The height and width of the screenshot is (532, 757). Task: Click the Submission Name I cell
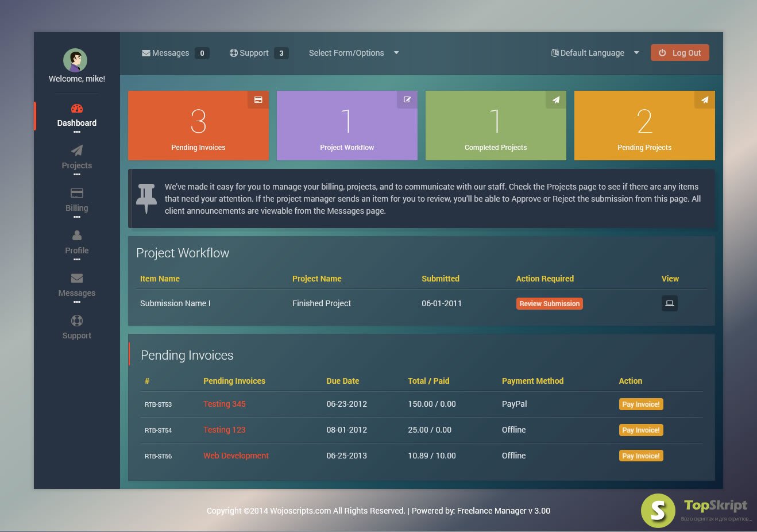tap(175, 303)
